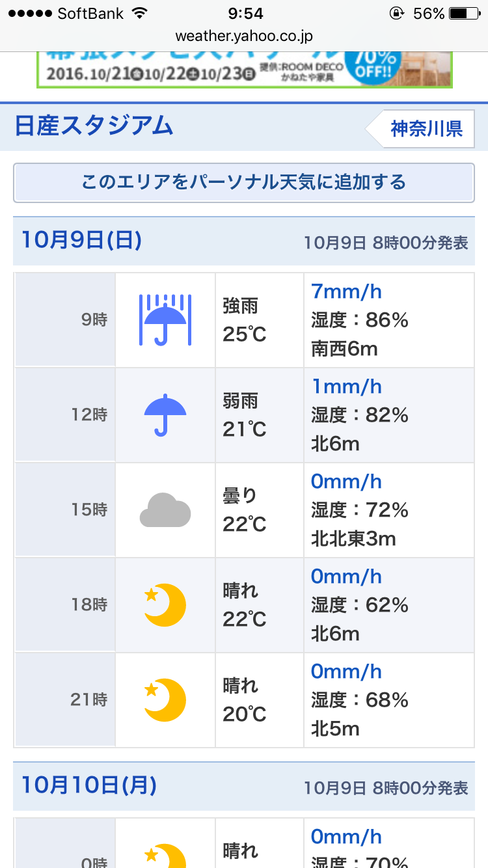Tap the gray cloud icon at 15時
Image resolution: width=488 pixels, height=868 pixels.
point(165,509)
